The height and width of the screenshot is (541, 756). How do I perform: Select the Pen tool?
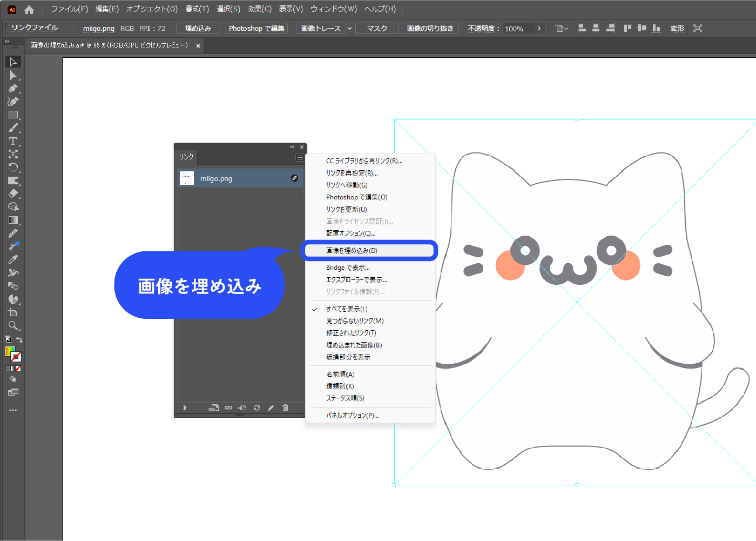click(13, 88)
